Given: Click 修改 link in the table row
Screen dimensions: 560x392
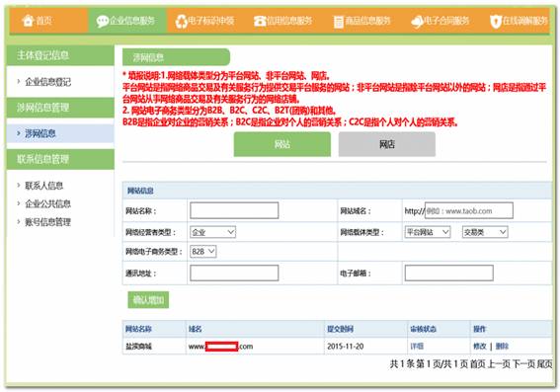Looking at the screenshot, I should tap(480, 346).
